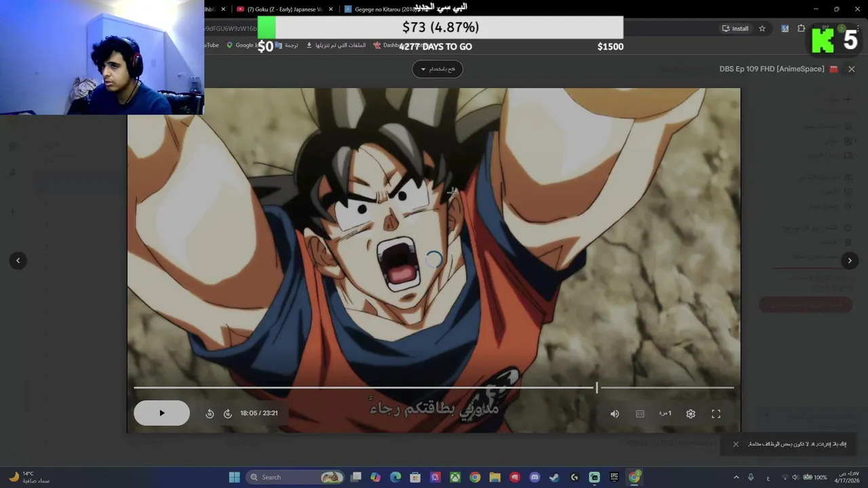Image resolution: width=868 pixels, height=488 pixels.
Task: Play the DBS Ep 109 video
Action: pyautogui.click(x=161, y=413)
